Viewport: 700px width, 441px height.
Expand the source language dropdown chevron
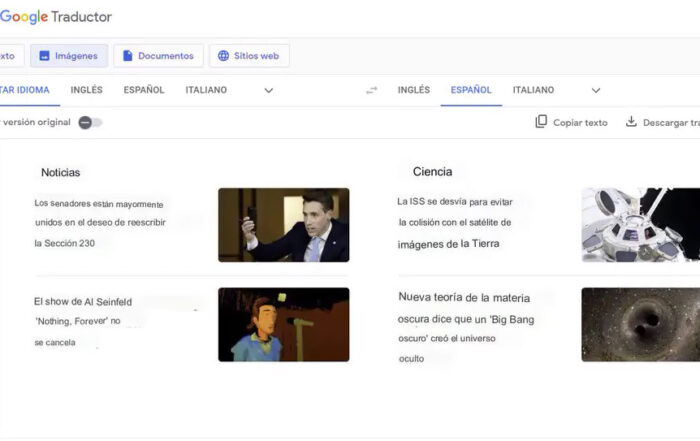[268, 90]
